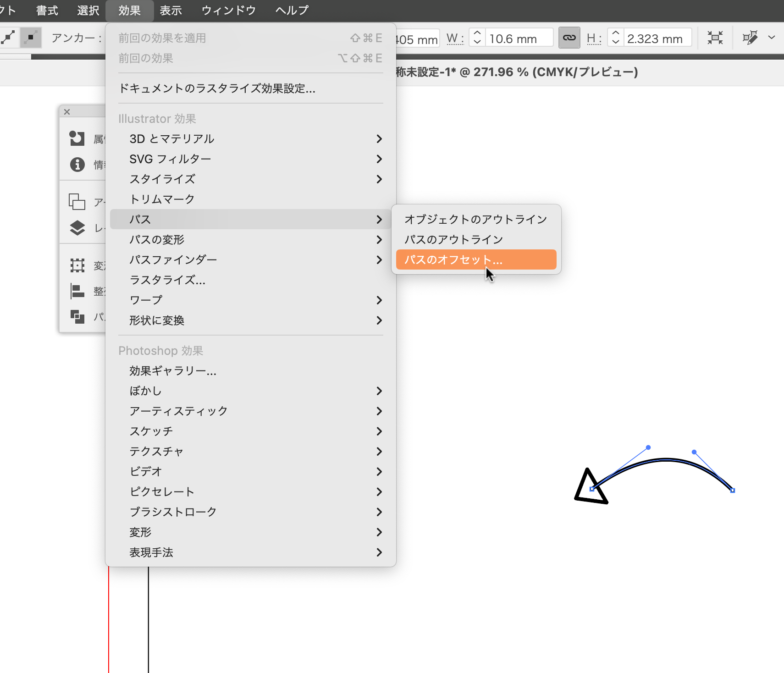The image size is (784, 673).
Task: Open the ウィンドウ menu in menu bar
Action: point(228,11)
